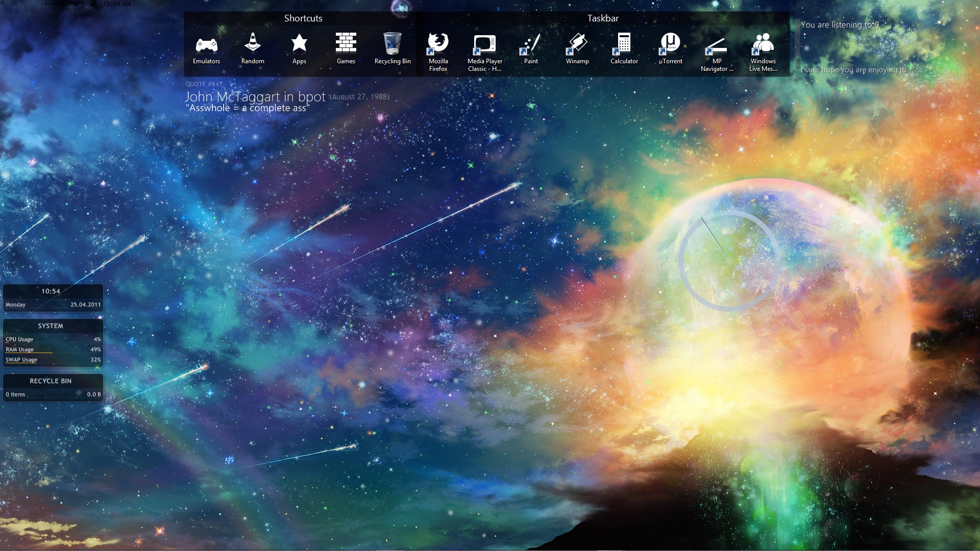This screenshot has height=551, width=980.
Task: Launch µTorrent
Action: coord(670,49)
